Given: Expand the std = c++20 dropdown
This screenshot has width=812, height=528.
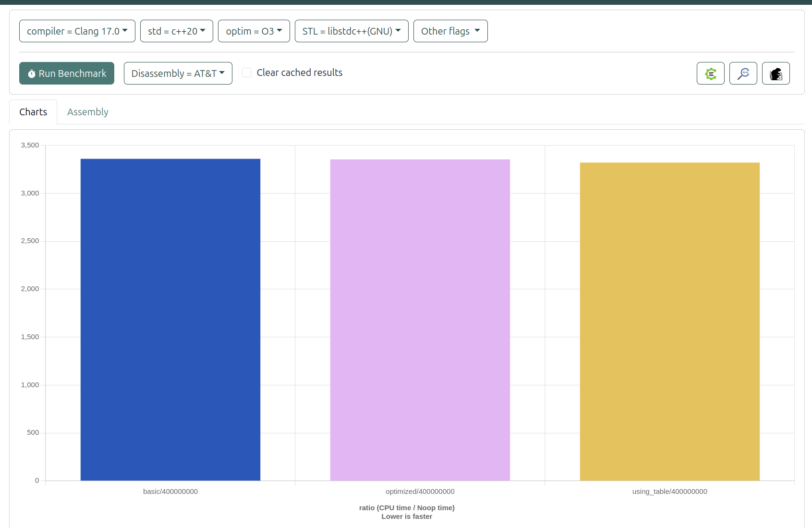Looking at the screenshot, I should point(176,31).
